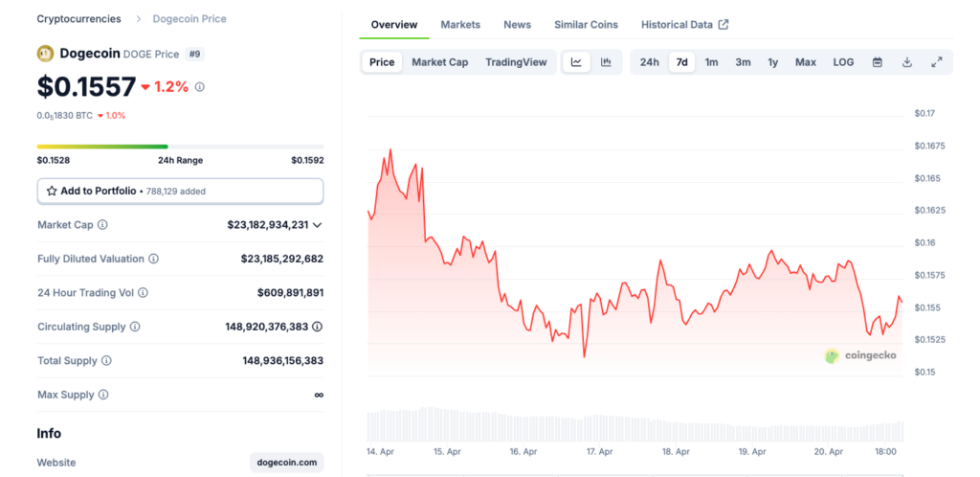
Task: Click info icon next to Market Cap
Action: 102,225
